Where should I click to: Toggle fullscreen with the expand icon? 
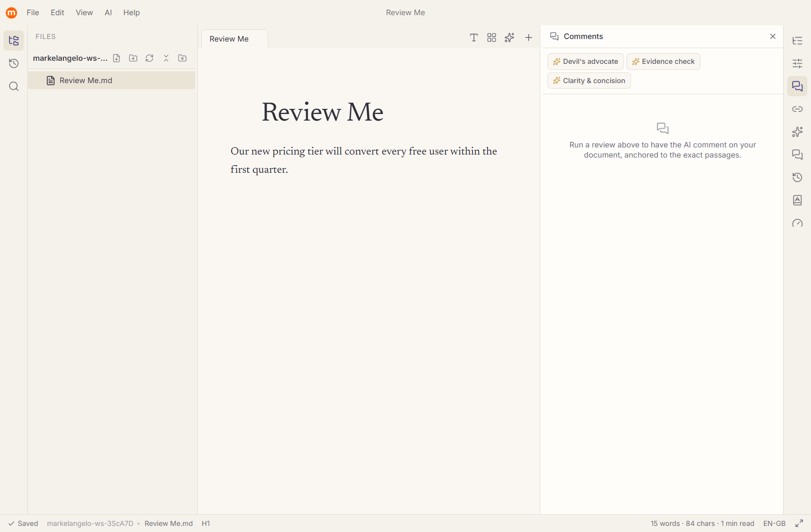(x=799, y=523)
